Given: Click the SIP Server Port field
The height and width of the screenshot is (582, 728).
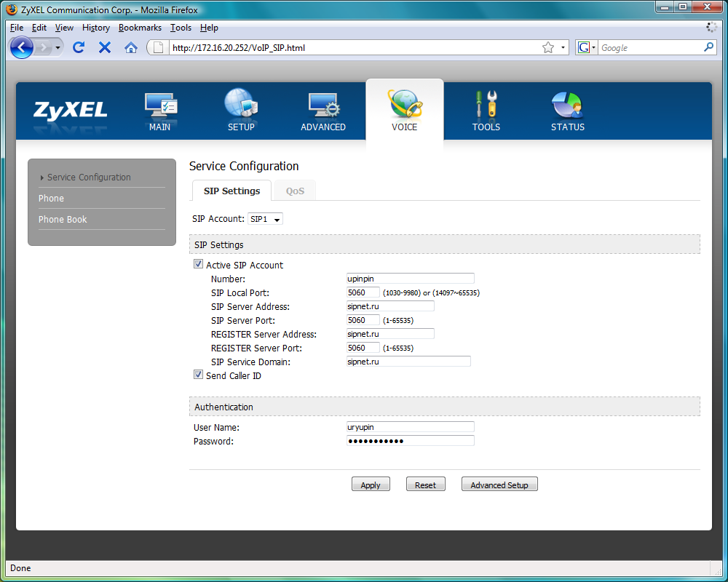Looking at the screenshot, I should tap(363, 320).
